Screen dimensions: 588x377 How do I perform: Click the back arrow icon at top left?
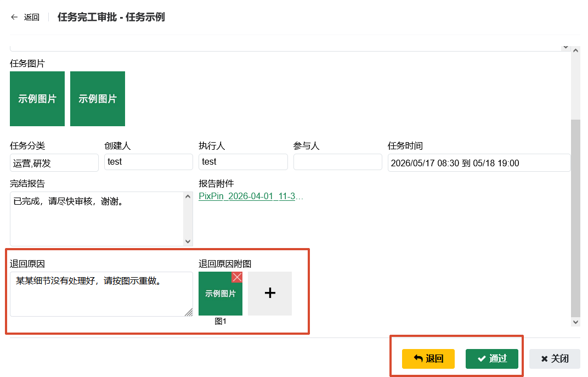(x=14, y=17)
